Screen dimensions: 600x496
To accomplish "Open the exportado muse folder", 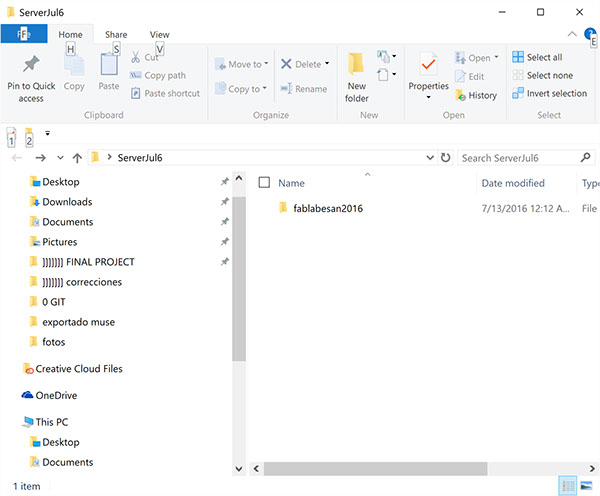I will tap(78, 322).
